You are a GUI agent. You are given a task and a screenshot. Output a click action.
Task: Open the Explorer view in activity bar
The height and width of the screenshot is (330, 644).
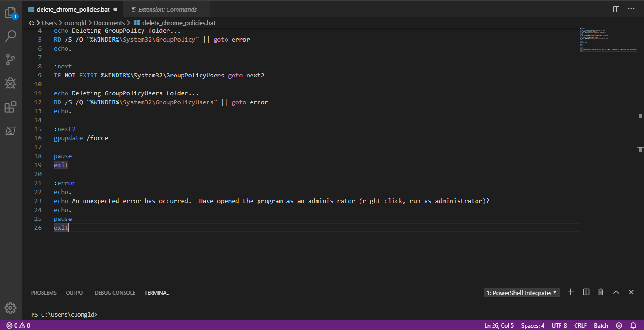[x=10, y=13]
